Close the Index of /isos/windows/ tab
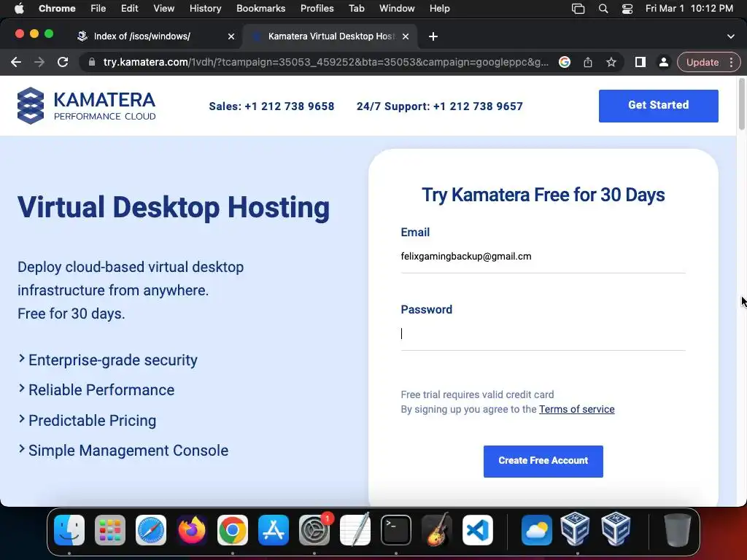The width and height of the screenshot is (747, 560). (231, 36)
